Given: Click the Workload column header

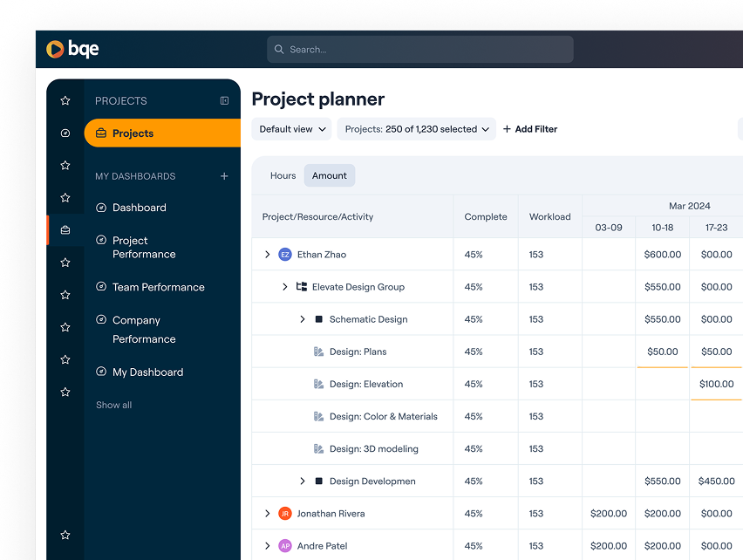Looking at the screenshot, I should (549, 216).
